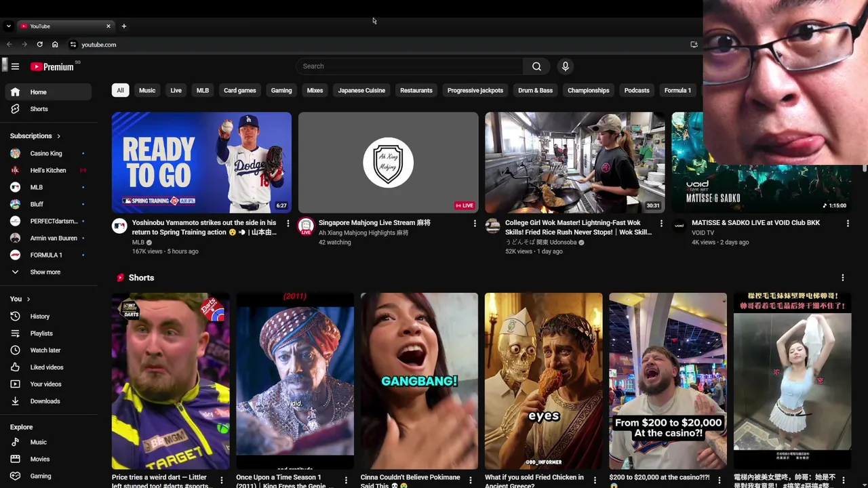Select the Restaurants filter chip
The width and height of the screenshot is (868, 488).
point(416,90)
